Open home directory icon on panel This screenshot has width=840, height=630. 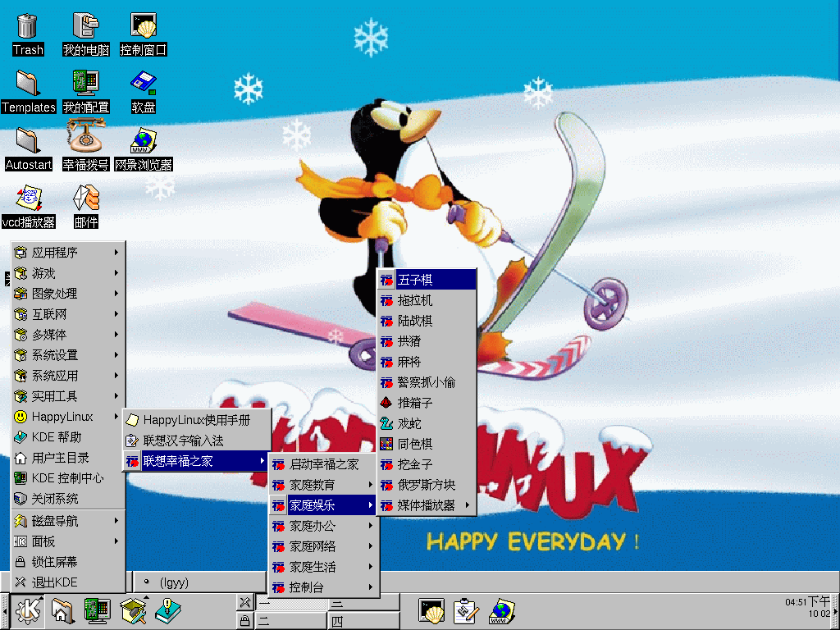point(62,610)
